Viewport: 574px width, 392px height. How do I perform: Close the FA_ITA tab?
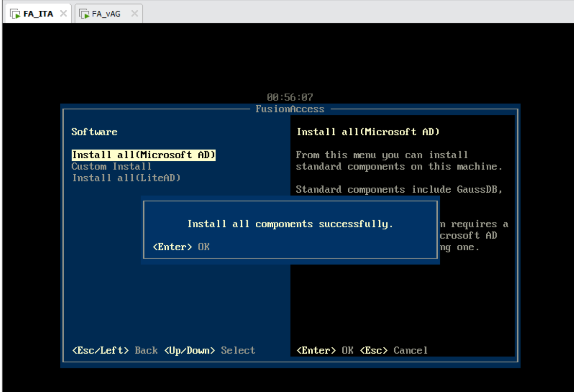pos(63,14)
